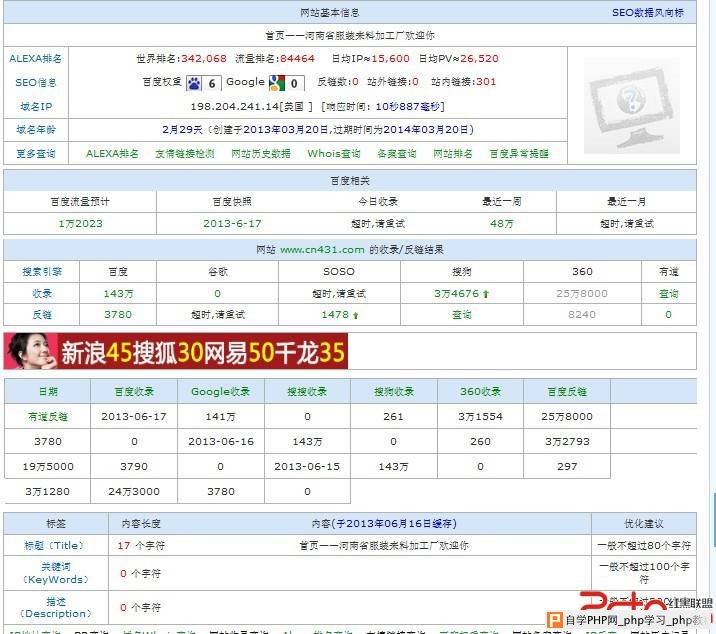Click the 查询 link in Sogou backlink cell

(x=462, y=315)
